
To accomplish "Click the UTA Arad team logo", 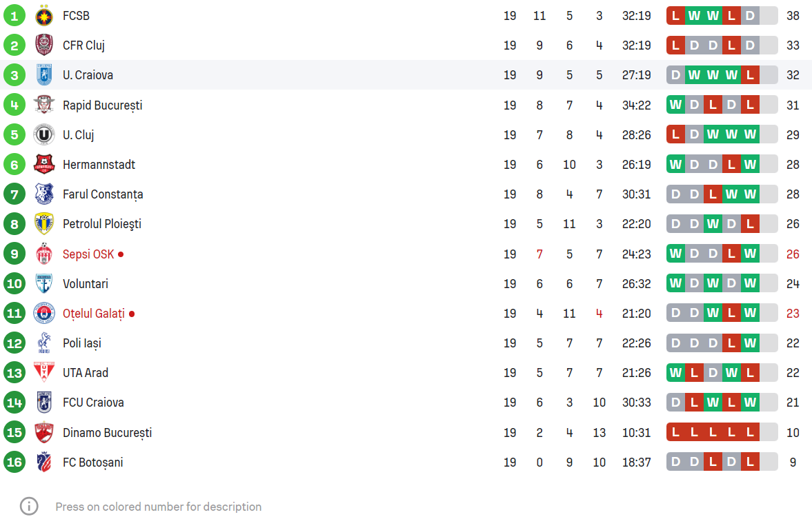I will click(44, 373).
